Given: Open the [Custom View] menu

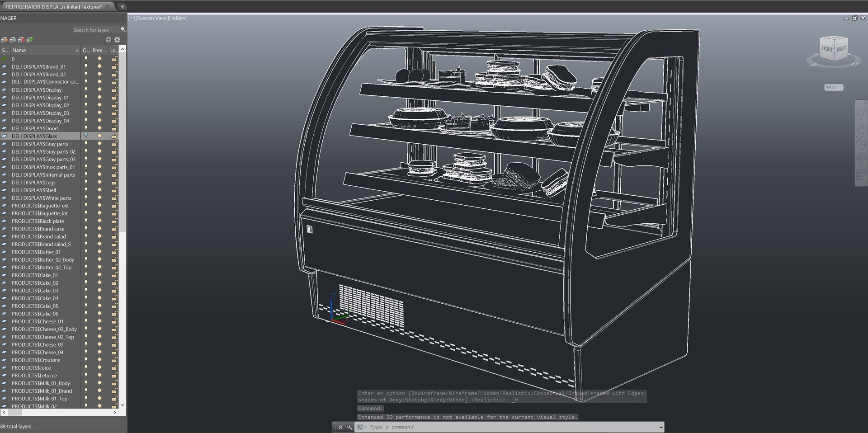Looking at the screenshot, I should tap(151, 18).
